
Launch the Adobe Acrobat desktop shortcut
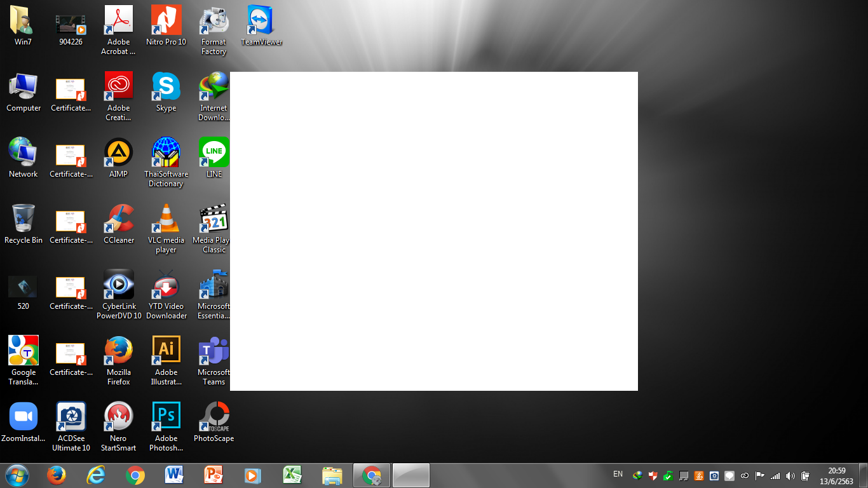click(x=118, y=30)
